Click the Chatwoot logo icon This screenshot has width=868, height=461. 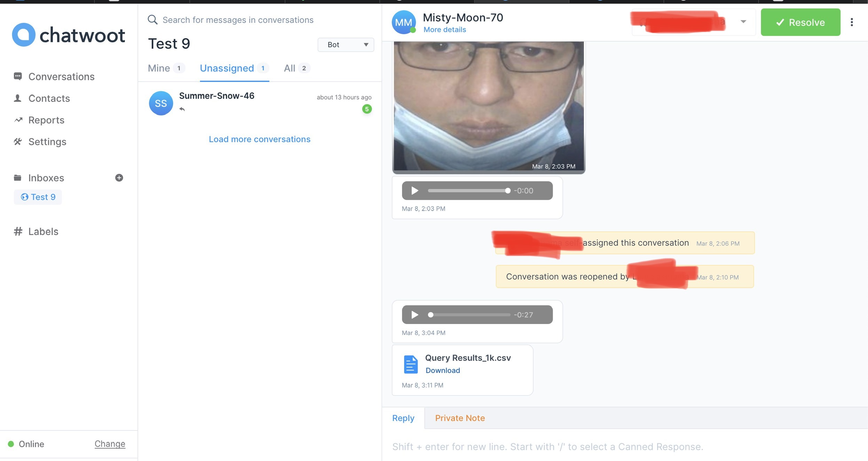point(24,35)
